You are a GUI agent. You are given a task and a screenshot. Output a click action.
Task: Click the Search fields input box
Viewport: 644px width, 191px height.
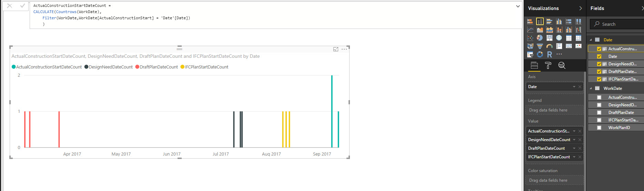(617, 24)
